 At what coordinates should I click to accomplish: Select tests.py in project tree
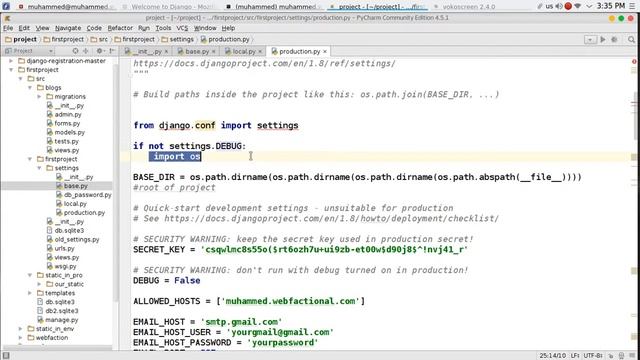(62, 142)
